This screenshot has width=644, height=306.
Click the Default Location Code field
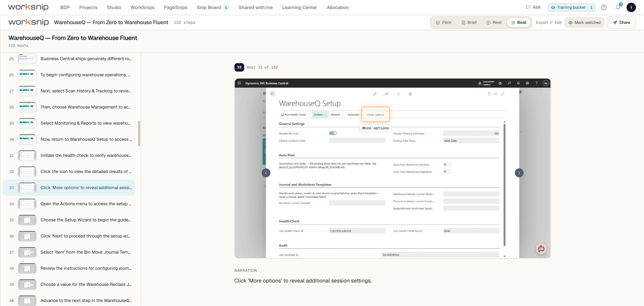pyautogui.click(x=357, y=141)
